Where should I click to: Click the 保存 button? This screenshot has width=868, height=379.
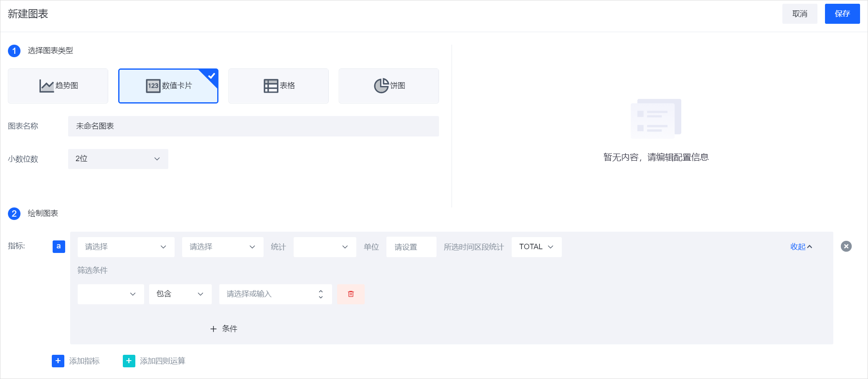(842, 14)
